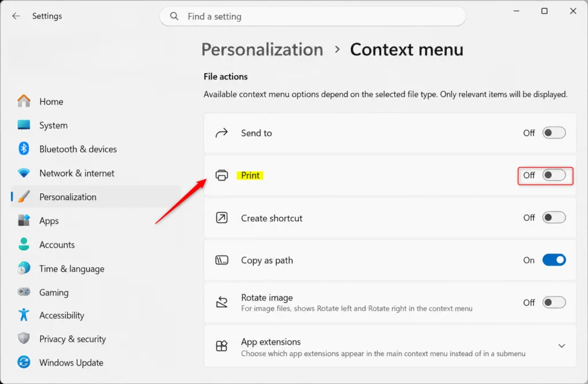Expand App extensions chevron
588x384 pixels.
click(562, 345)
